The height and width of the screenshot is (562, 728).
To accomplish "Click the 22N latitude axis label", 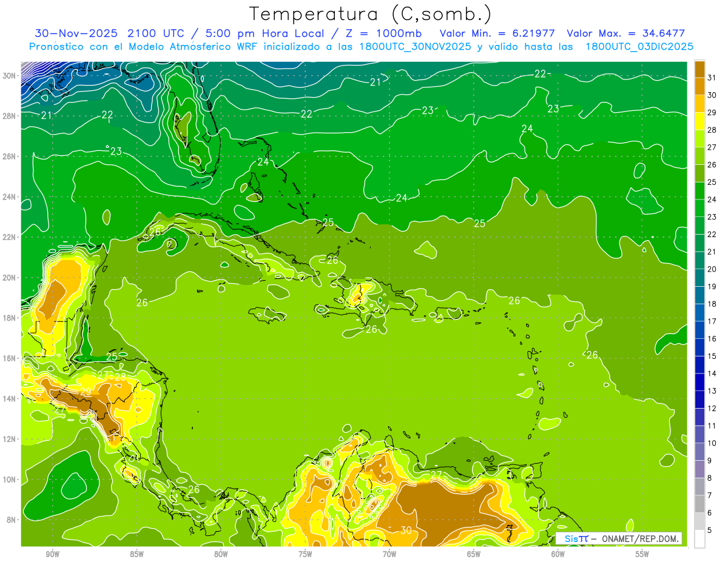I will click(10, 237).
